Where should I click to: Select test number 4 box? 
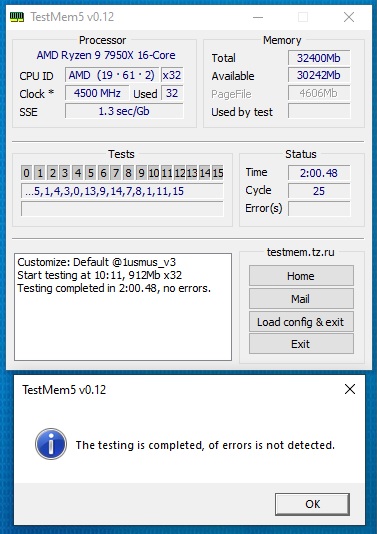(78, 173)
